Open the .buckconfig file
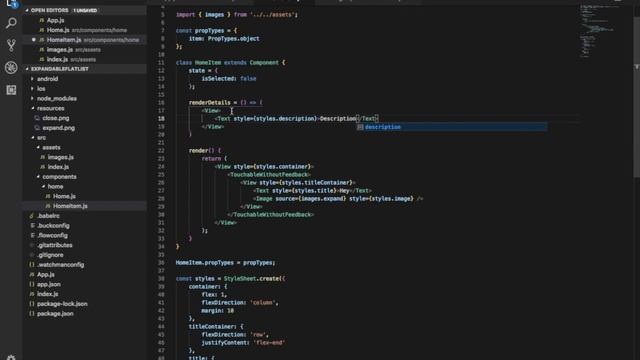 click(x=84, y=226)
